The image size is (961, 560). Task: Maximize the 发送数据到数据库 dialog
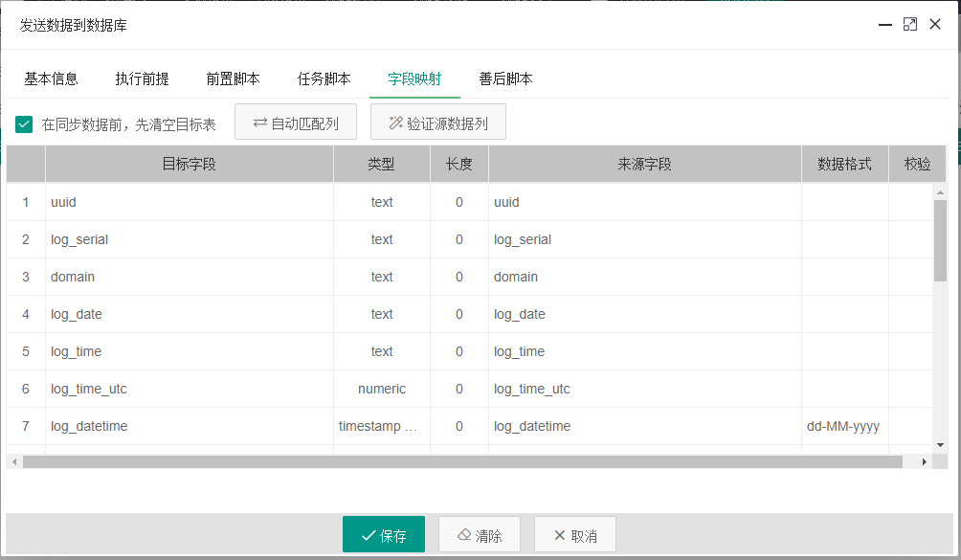coord(910,25)
